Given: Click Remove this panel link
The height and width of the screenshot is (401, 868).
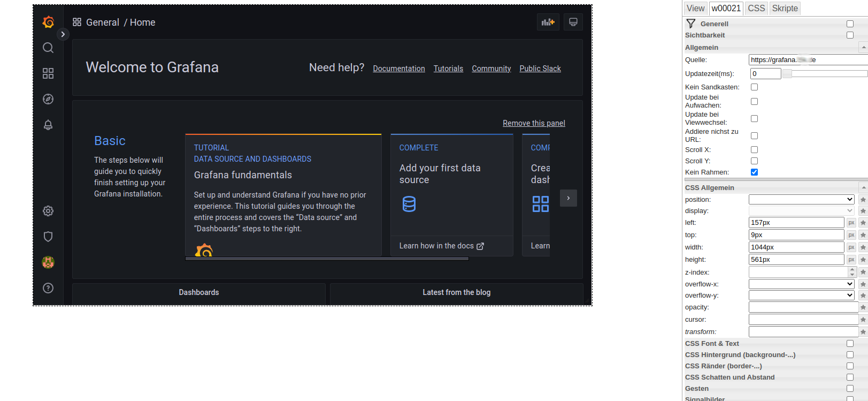Looking at the screenshot, I should click(x=534, y=123).
